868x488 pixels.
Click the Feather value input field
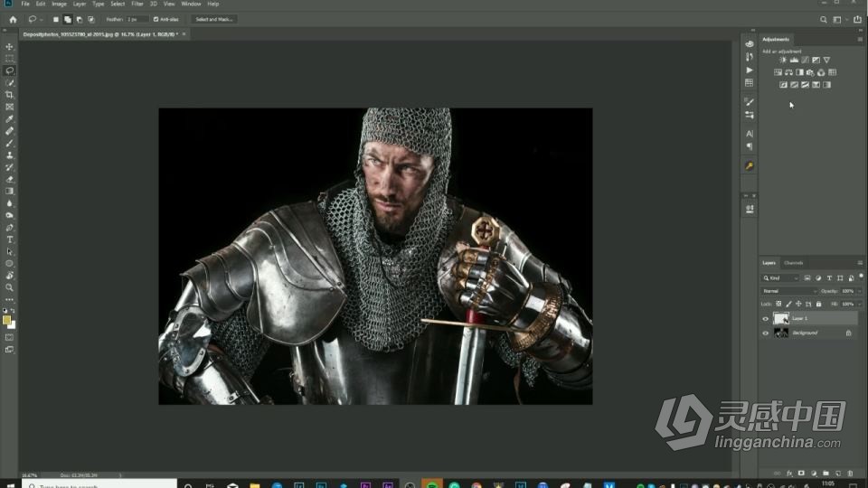[x=137, y=19]
